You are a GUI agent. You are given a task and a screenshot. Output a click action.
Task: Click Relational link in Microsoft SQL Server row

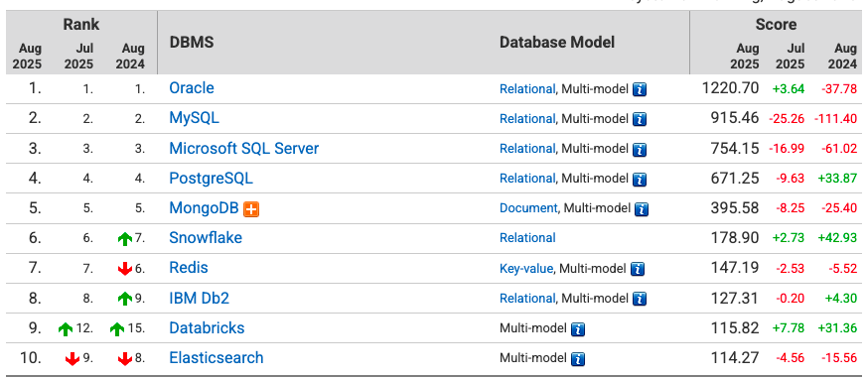click(x=527, y=149)
